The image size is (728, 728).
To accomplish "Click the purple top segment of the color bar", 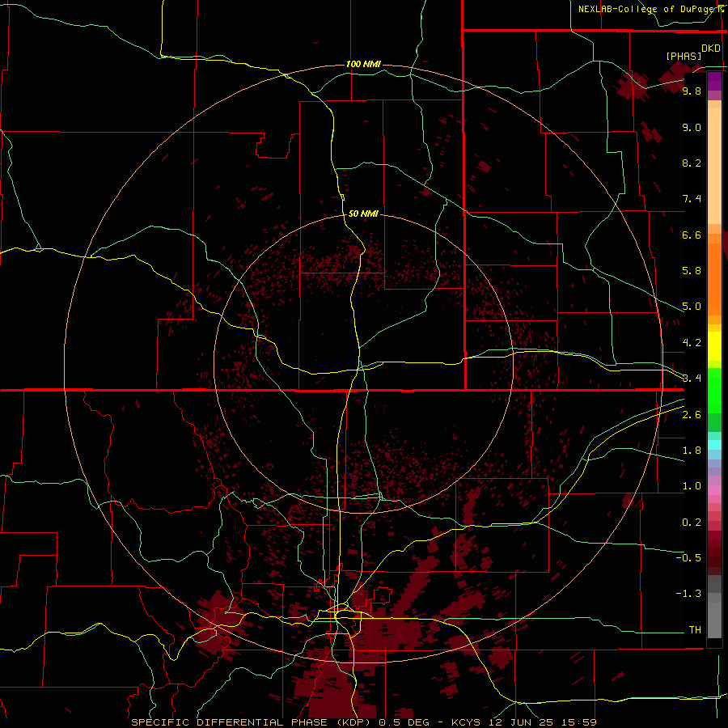I will 714,81.
